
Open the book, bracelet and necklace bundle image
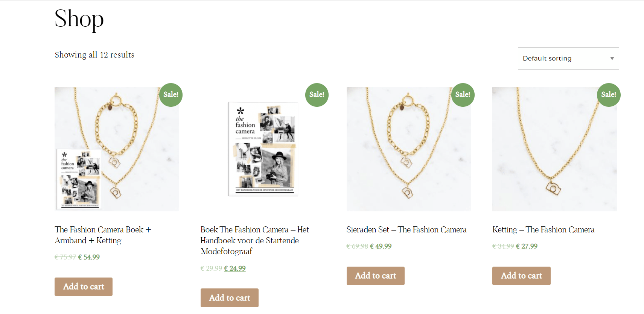point(117,149)
